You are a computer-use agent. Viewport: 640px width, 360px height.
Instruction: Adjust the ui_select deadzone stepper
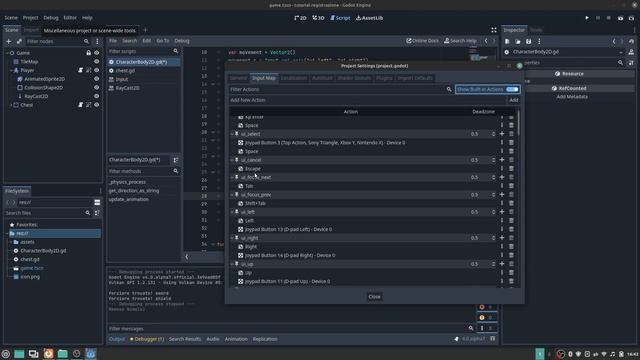[493, 134]
